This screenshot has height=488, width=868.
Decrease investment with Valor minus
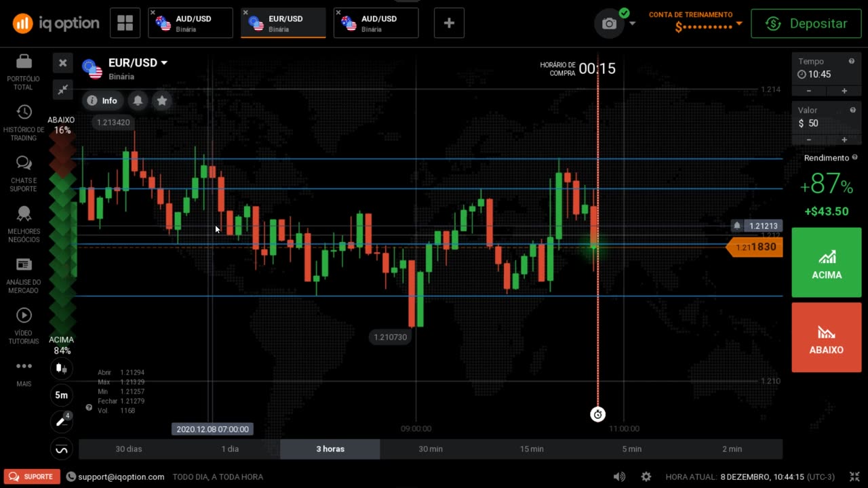(x=809, y=140)
